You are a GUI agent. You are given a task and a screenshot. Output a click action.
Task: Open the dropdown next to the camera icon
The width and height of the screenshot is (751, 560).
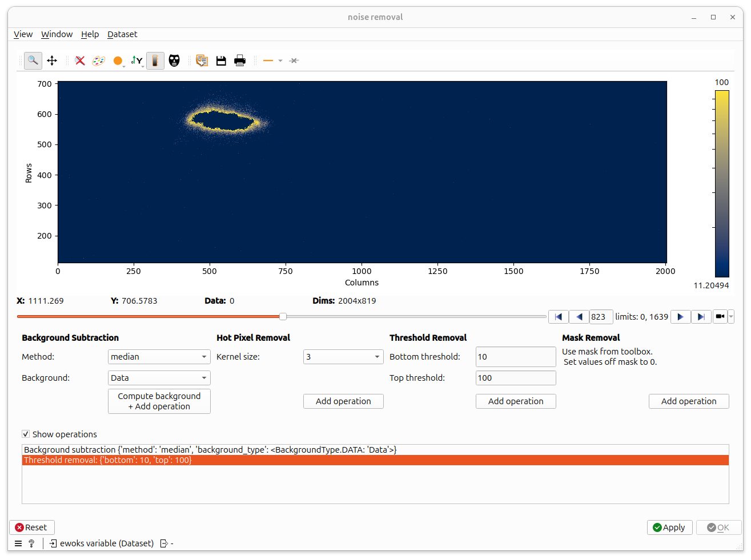coord(731,316)
